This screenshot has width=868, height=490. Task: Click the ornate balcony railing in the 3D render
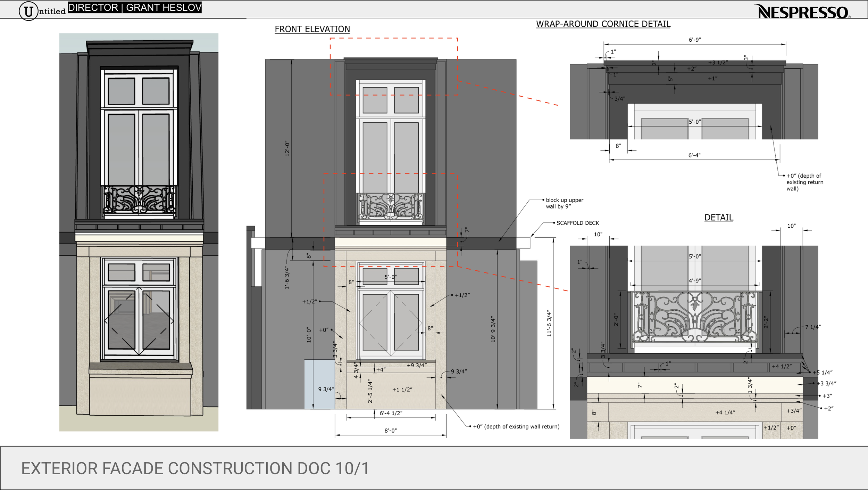pyautogui.click(x=139, y=200)
